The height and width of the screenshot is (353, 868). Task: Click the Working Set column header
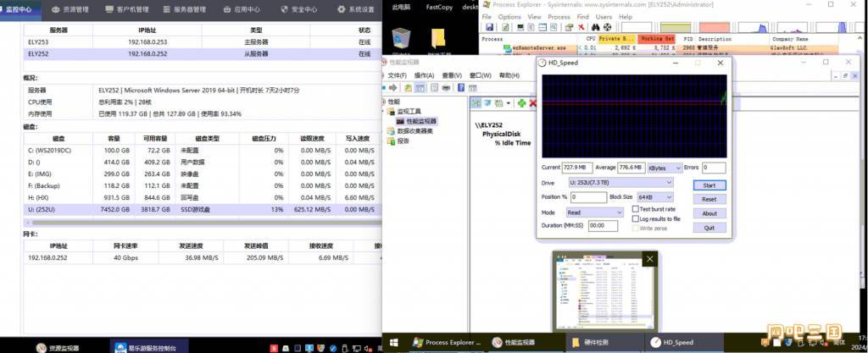[x=657, y=39]
